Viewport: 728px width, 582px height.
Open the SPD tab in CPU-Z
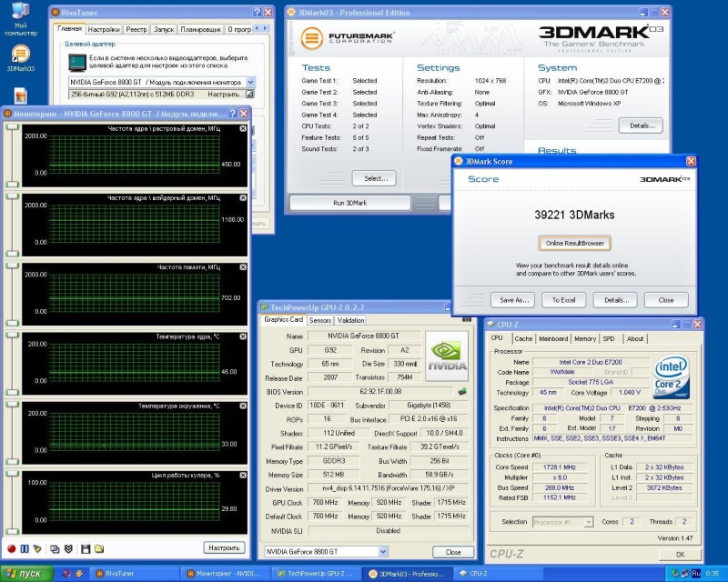(609, 339)
